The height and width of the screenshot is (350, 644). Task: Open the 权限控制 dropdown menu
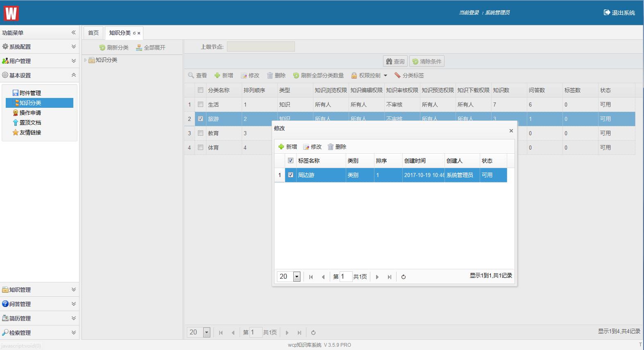(x=369, y=75)
